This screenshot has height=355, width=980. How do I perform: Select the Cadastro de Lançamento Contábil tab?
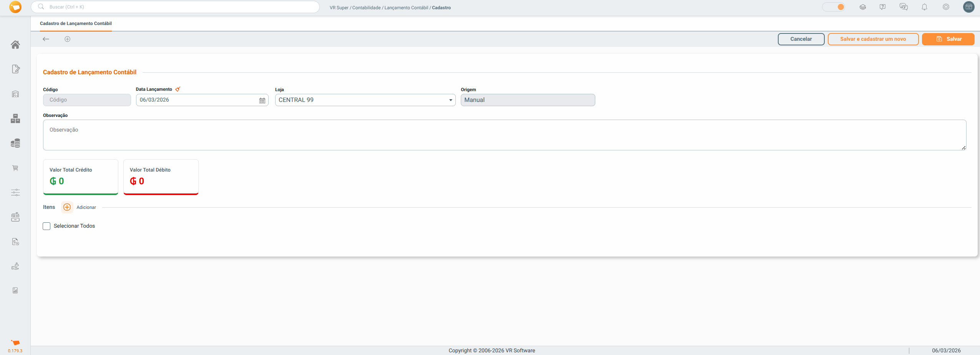[x=76, y=23]
